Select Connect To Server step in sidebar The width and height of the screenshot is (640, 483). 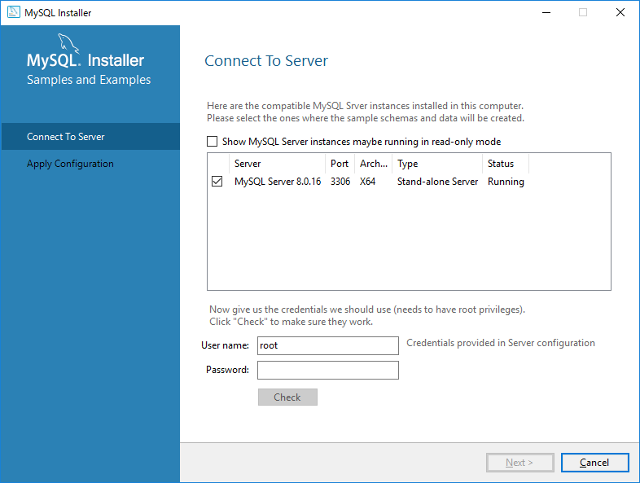(x=66, y=137)
